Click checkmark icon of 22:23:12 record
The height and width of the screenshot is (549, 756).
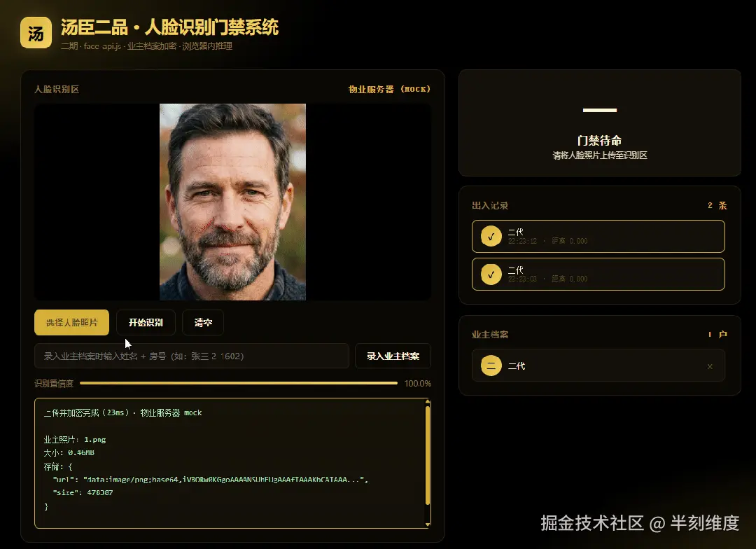[x=491, y=237]
